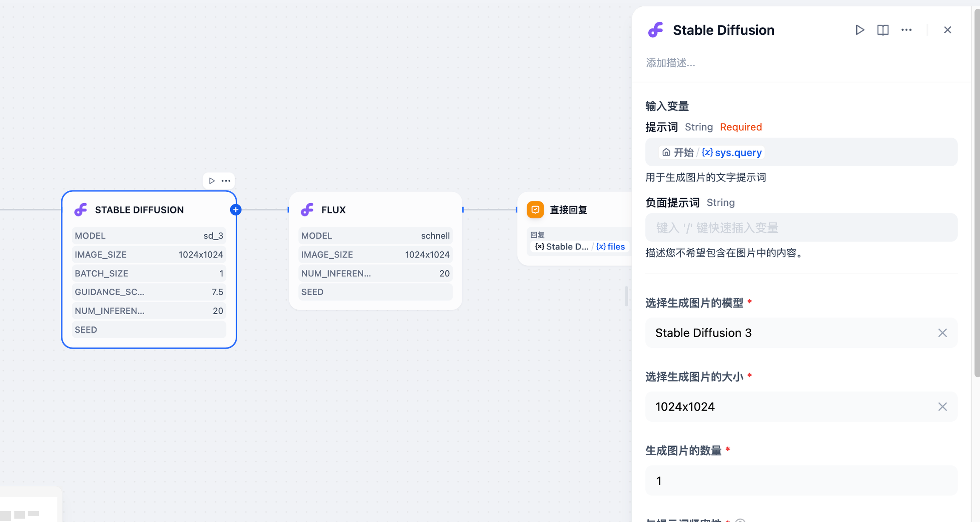Clear the Stable Diffusion 3 model selection
The image size is (980, 522).
tap(942, 333)
